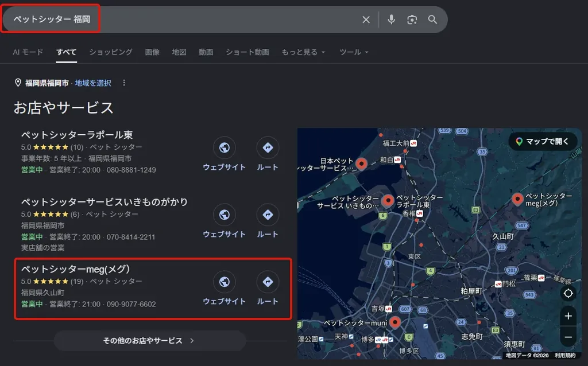588x366 pixels.
Task: Click the (10) review count for ラポール東
Action: [x=77, y=147]
